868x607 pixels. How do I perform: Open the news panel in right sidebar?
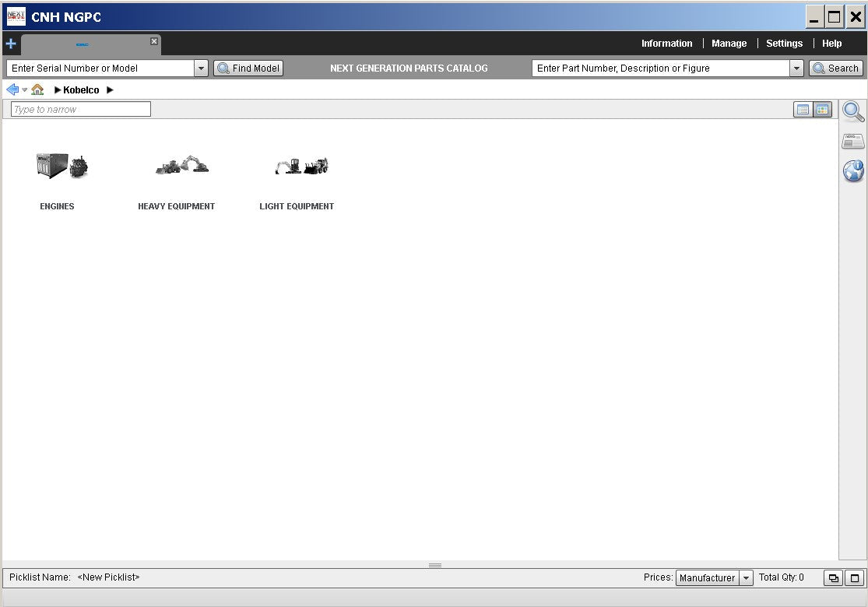tap(853, 142)
